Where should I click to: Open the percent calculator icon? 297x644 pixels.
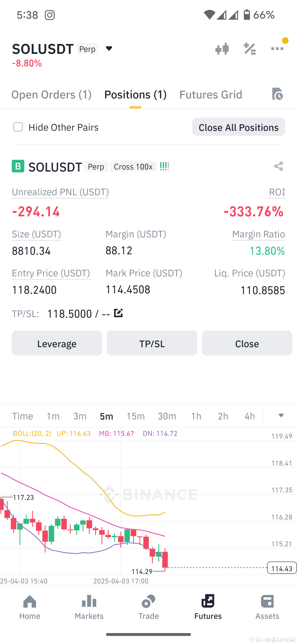[x=250, y=49]
